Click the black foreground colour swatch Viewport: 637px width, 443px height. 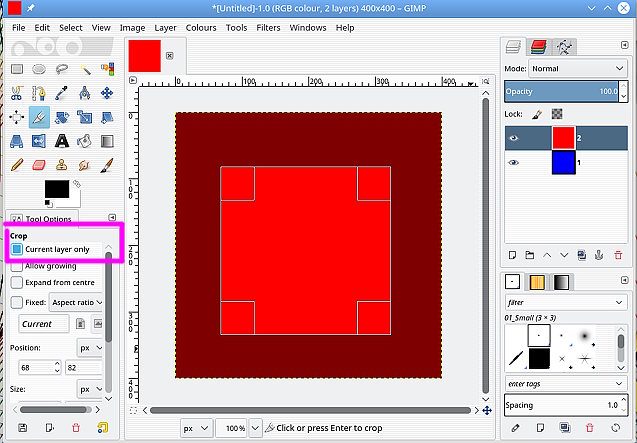click(56, 189)
